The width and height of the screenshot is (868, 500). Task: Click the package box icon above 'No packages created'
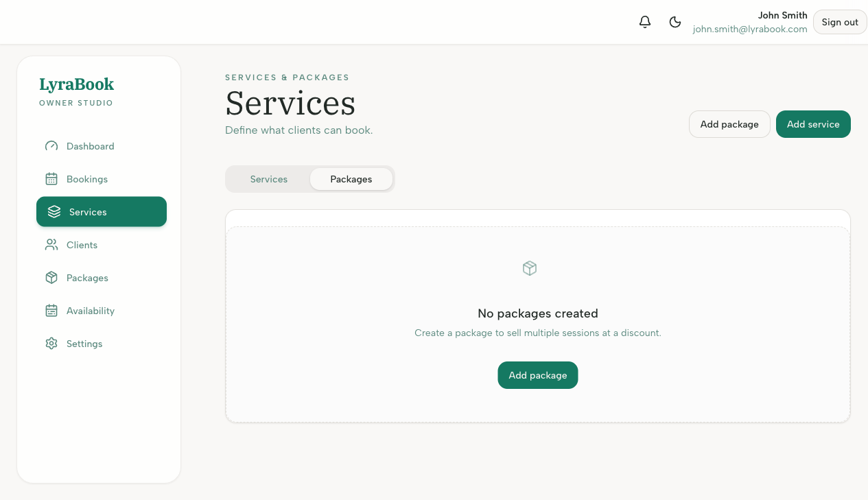pyautogui.click(x=529, y=268)
